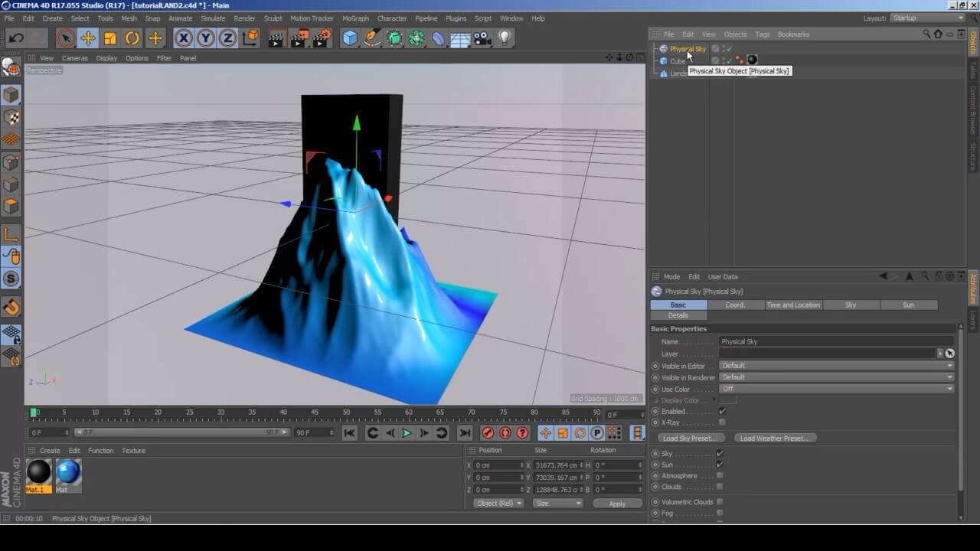Screen dimensions: 980x551
Task: Click Apply in the coordinates panel
Action: [616, 504]
